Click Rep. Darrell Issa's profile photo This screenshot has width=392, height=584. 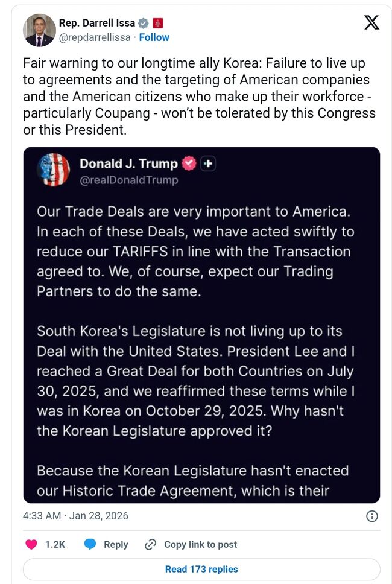(x=39, y=30)
